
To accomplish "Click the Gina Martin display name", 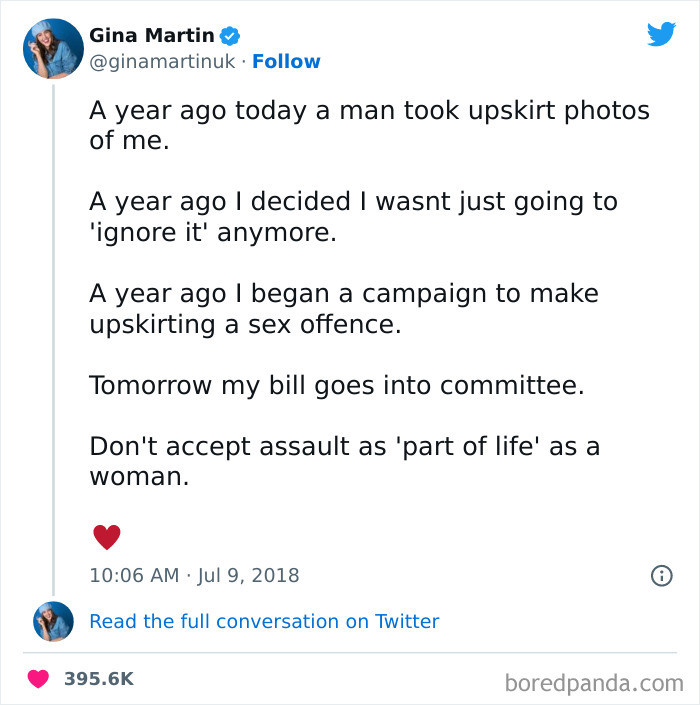I will tap(151, 36).
